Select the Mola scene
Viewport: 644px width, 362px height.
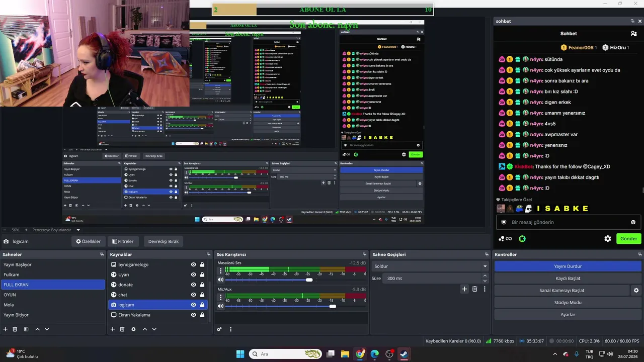53,305
